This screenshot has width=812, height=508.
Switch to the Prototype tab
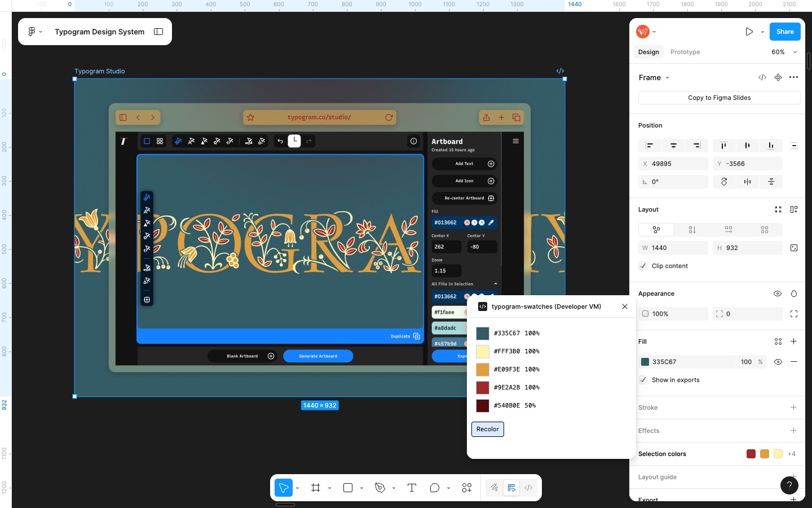point(685,52)
